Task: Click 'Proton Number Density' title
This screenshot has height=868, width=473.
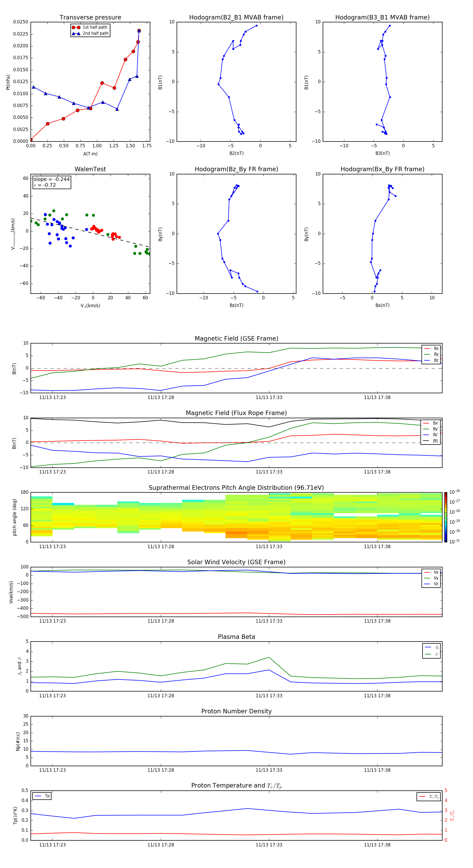Action: 236,711
